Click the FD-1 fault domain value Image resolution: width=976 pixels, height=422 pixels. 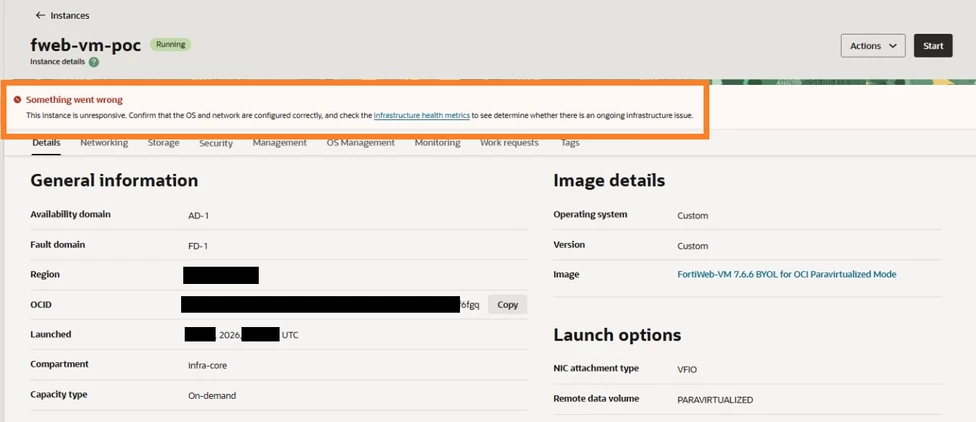coord(198,246)
